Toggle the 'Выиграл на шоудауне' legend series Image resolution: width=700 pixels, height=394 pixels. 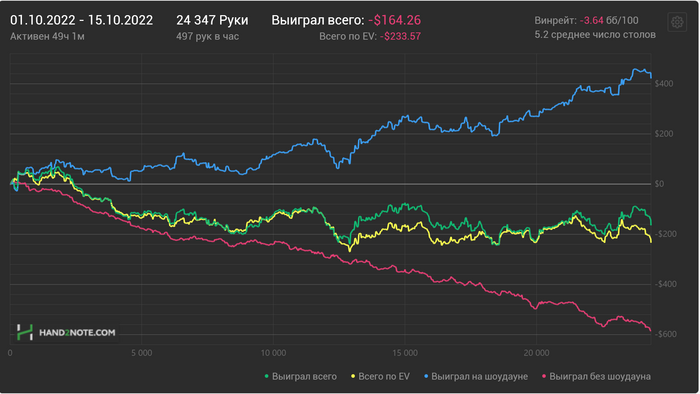(x=476, y=377)
